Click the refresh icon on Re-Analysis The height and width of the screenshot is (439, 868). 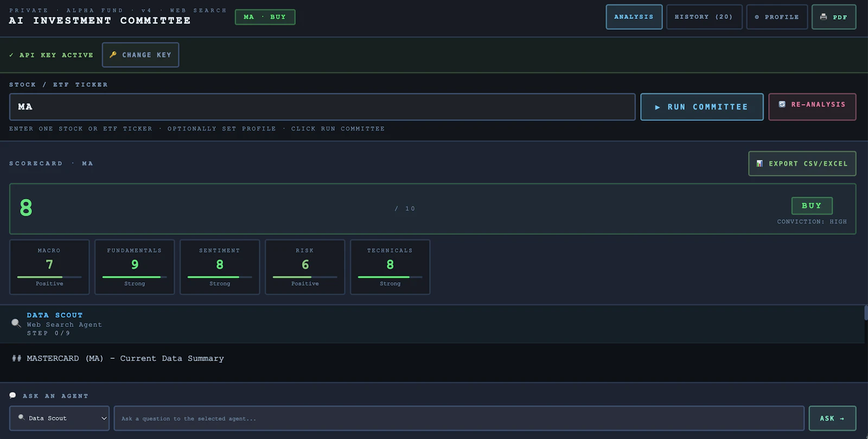click(782, 104)
